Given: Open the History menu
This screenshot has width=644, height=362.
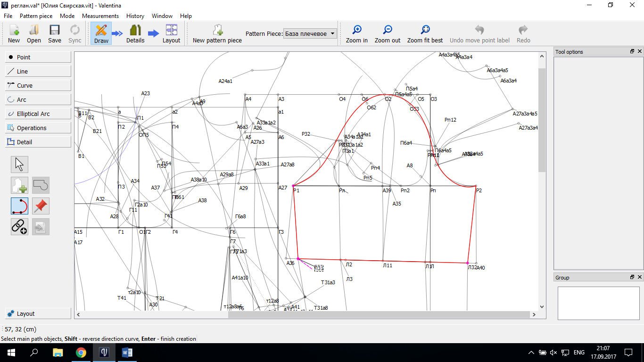Looking at the screenshot, I should tap(135, 16).
